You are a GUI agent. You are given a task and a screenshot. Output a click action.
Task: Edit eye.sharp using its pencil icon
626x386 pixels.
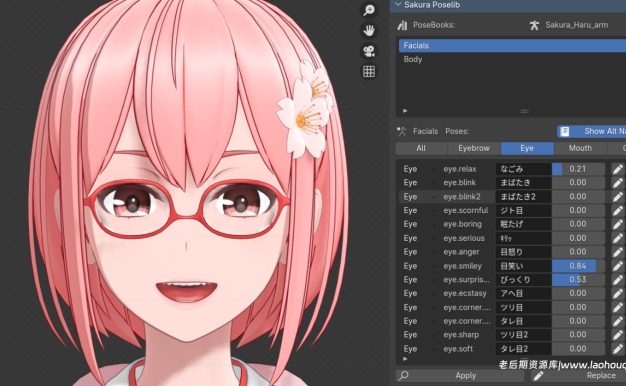click(x=618, y=335)
